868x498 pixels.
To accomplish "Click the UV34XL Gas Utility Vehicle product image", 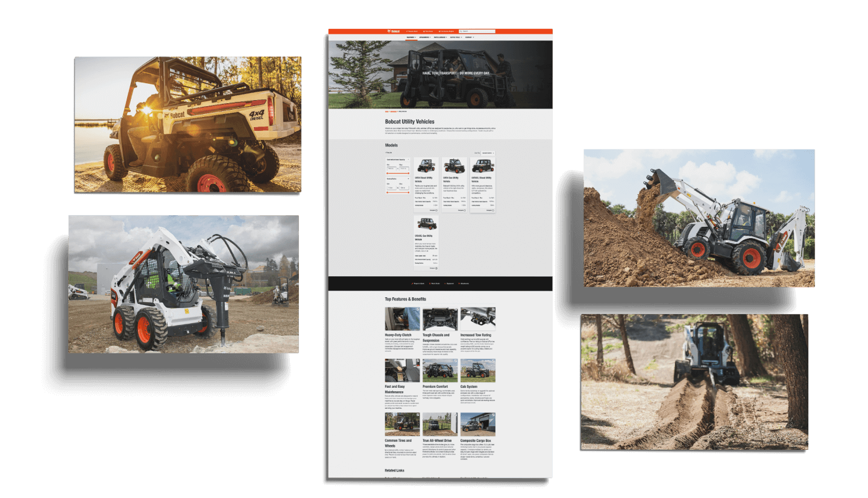I will pos(426,223).
